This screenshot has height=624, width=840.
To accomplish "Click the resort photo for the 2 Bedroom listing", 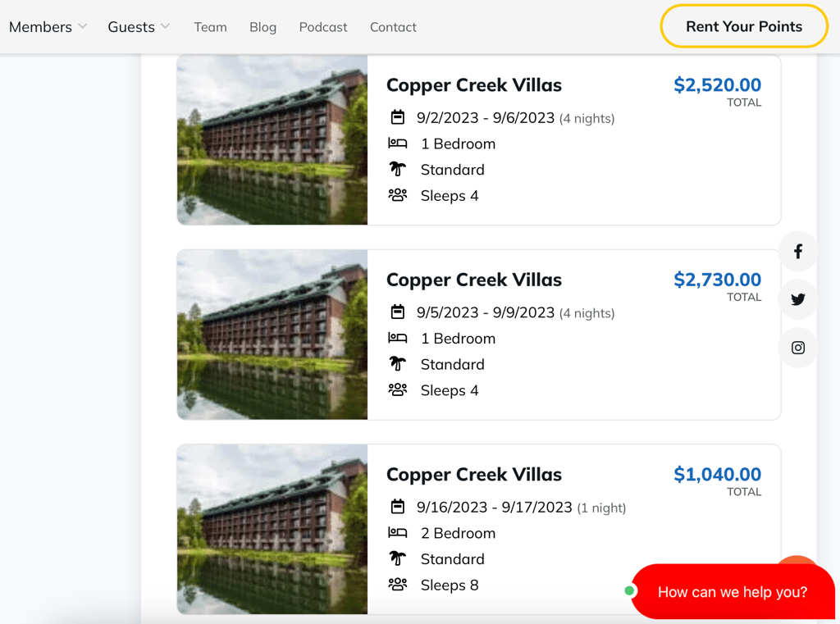I will (272, 529).
